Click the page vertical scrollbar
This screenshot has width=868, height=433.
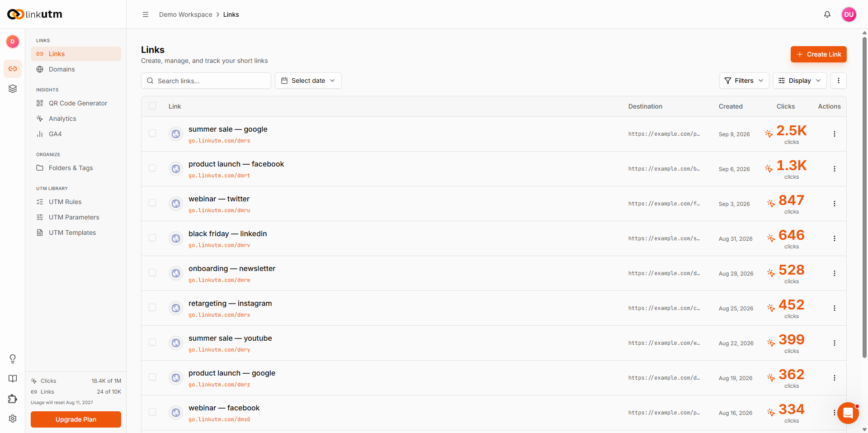coord(864,197)
